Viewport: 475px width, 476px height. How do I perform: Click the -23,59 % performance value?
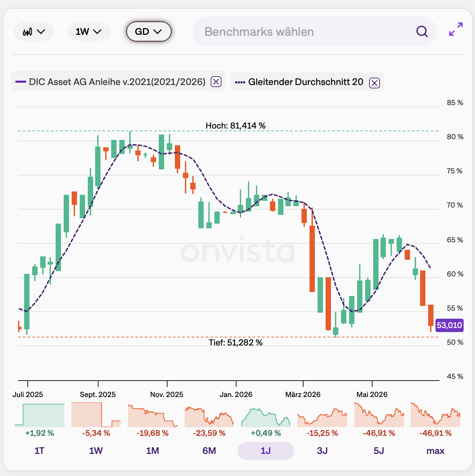point(209,433)
